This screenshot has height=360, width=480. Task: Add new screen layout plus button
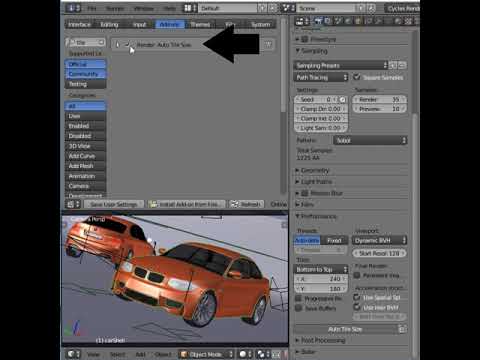tap(263, 8)
